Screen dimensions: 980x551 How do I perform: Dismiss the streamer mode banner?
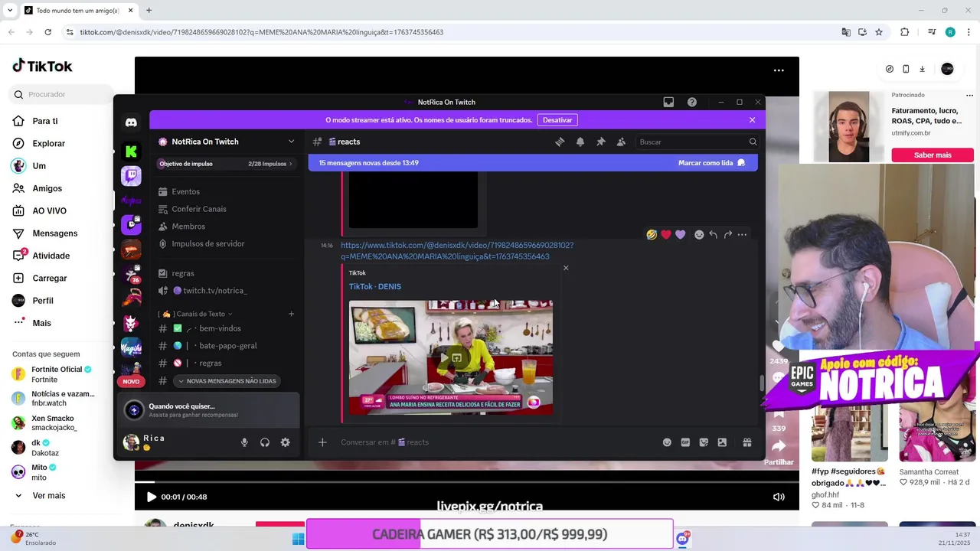point(752,120)
